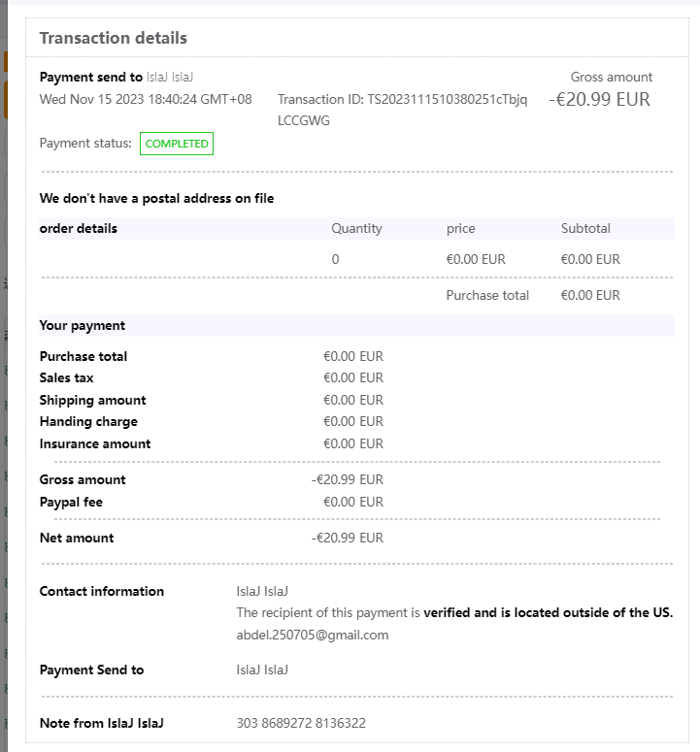The height and width of the screenshot is (752, 700).
Task: Click the recipient name beside Payment send to
Action: tap(171, 77)
